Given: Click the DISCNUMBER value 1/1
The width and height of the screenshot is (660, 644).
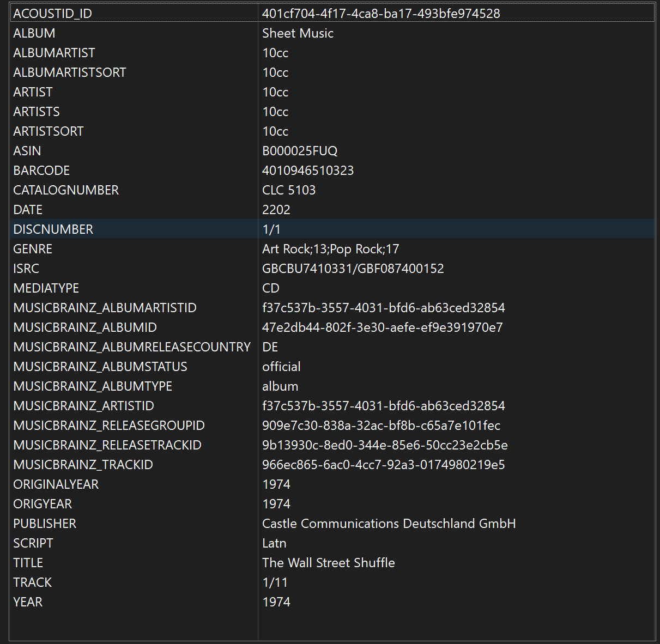Looking at the screenshot, I should click(271, 229).
